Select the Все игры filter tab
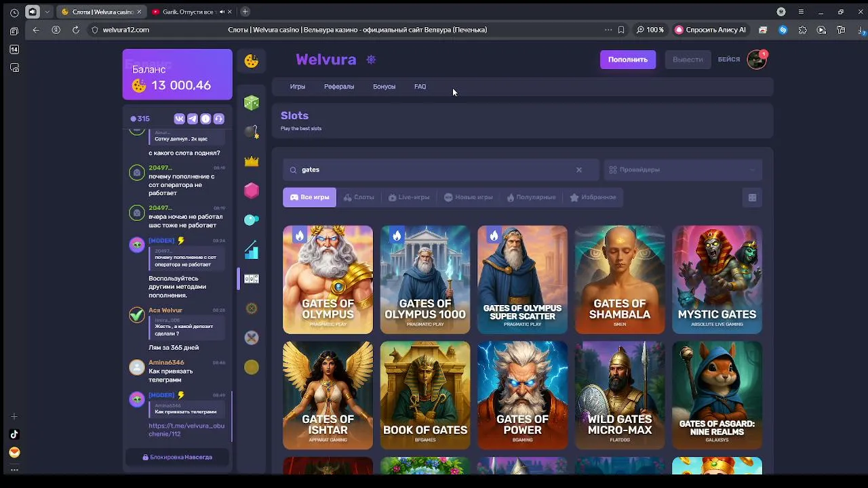 (309, 197)
